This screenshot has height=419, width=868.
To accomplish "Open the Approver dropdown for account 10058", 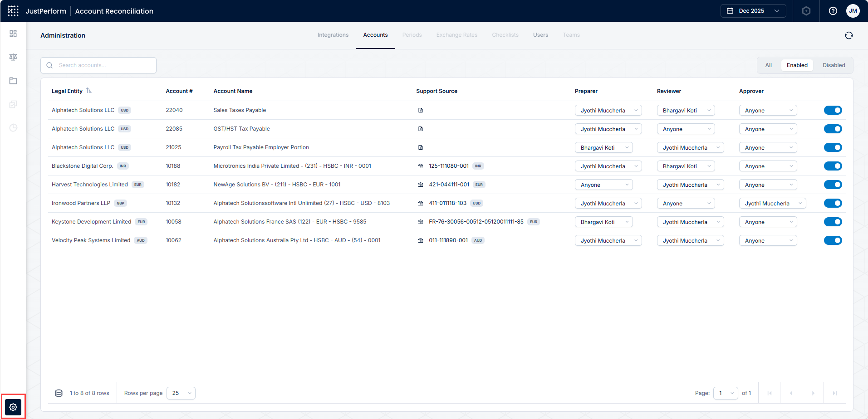I will pyautogui.click(x=768, y=222).
